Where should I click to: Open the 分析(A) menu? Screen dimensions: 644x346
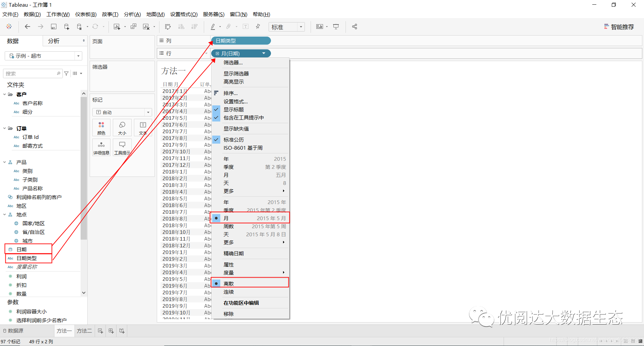tap(132, 14)
